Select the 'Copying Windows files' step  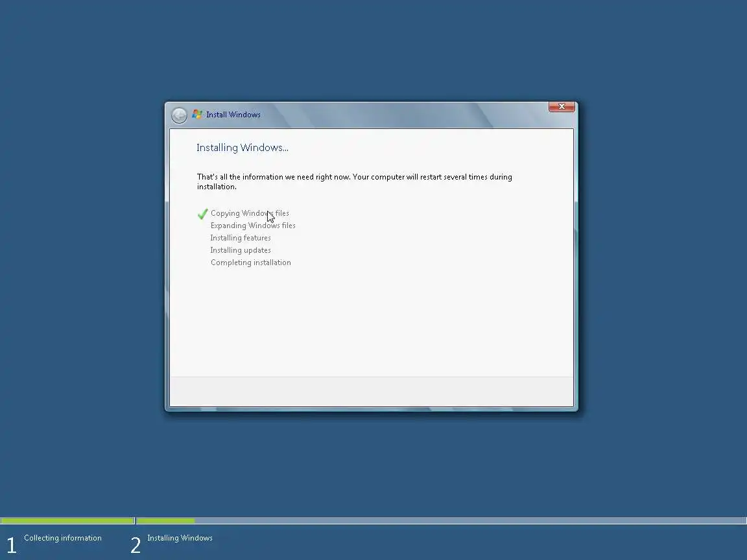(x=250, y=213)
